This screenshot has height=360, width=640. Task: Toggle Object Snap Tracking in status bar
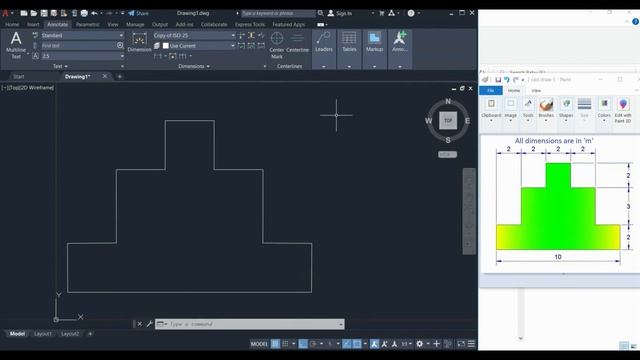point(347,344)
